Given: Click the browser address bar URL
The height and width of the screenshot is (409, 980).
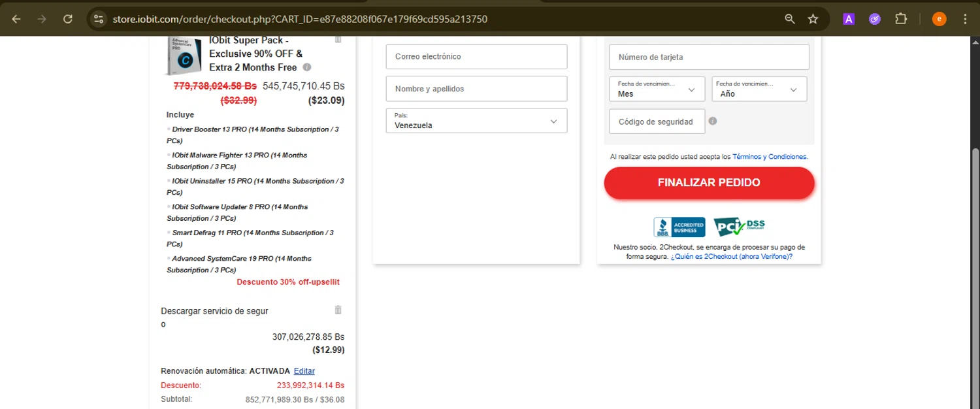Looking at the screenshot, I should click(x=300, y=19).
